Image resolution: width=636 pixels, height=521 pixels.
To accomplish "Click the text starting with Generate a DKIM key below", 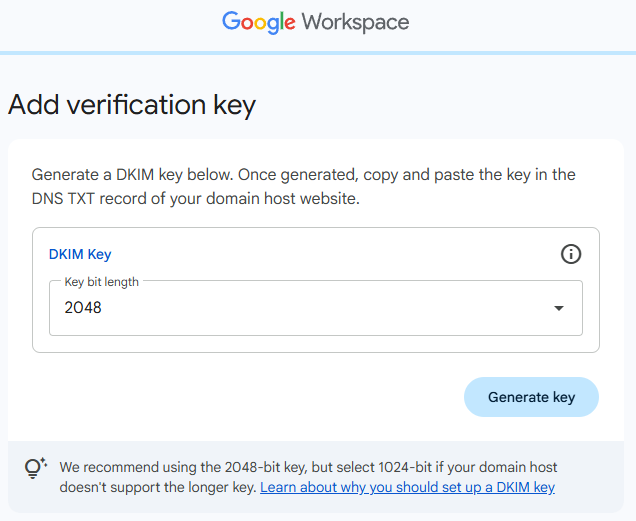I will click(303, 187).
